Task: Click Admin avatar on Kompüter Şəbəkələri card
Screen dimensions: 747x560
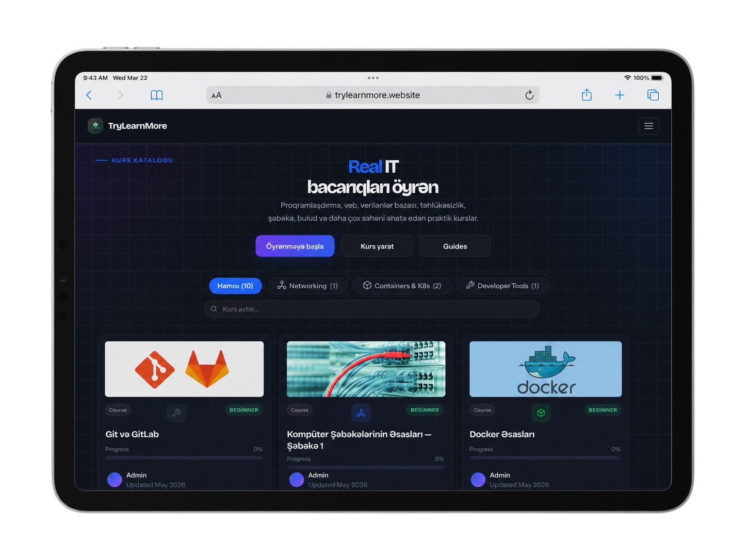Action: pyautogui.click(x=297, y=480)
